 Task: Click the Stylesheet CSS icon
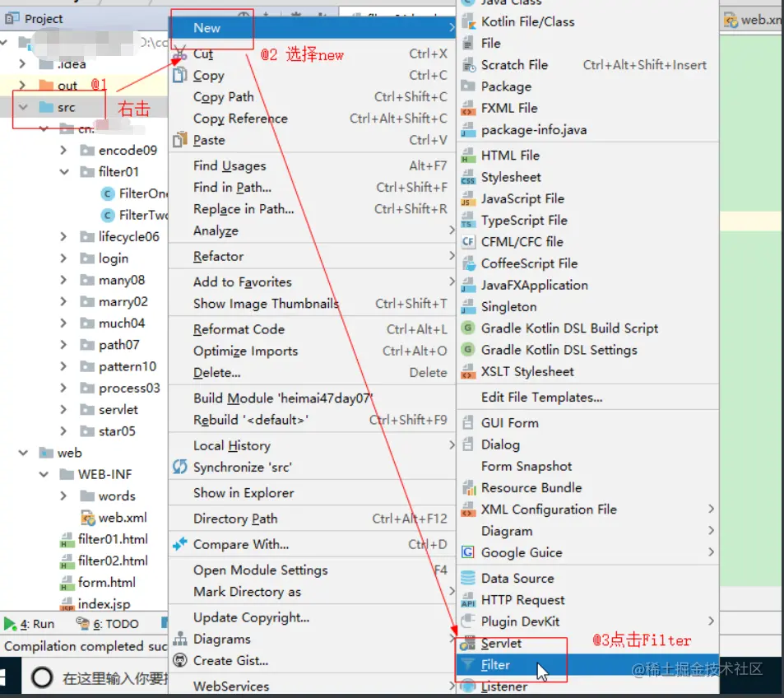[468, 177]
